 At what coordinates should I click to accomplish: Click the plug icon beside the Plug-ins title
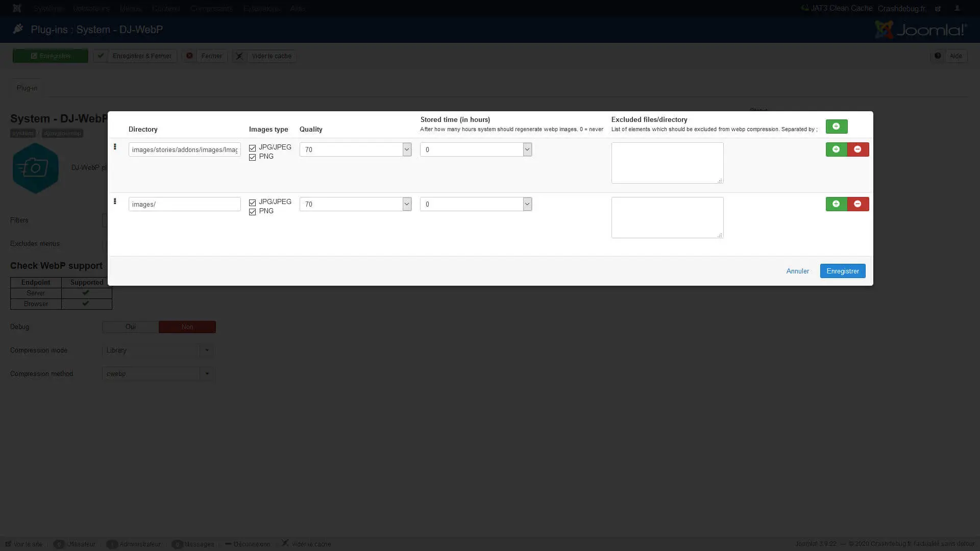point(18,29)
